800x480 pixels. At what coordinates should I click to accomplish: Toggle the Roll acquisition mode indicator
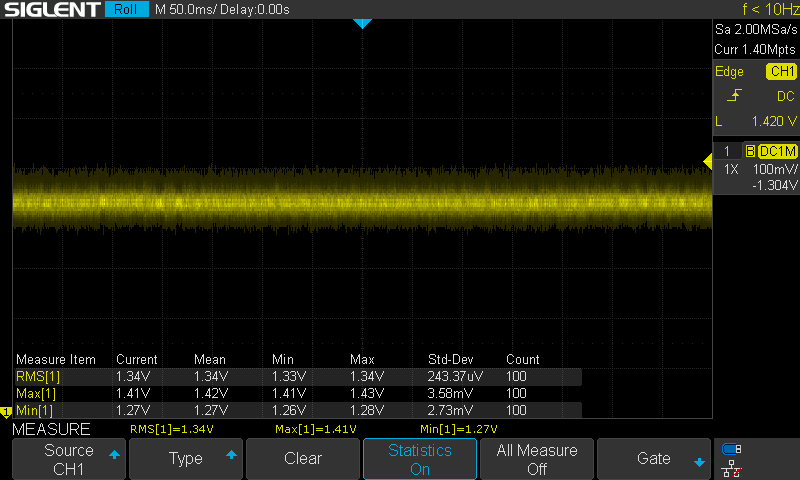point(126,10)
